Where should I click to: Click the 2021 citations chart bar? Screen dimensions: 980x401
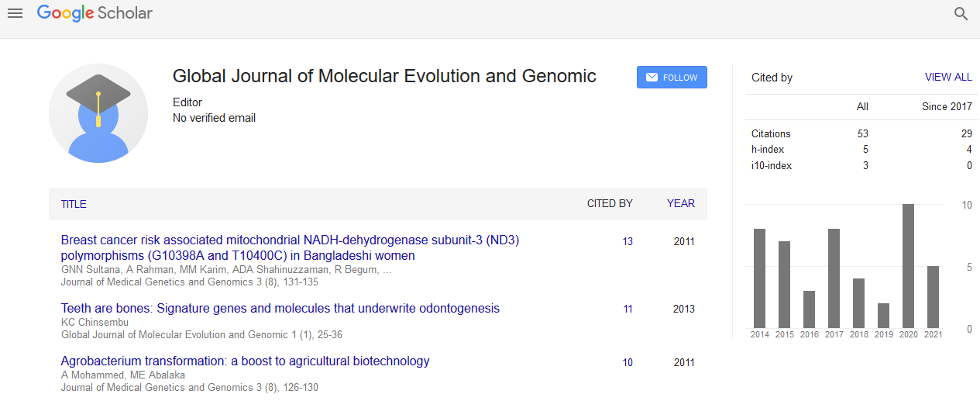pyautogui.click(x=934, y=297)
